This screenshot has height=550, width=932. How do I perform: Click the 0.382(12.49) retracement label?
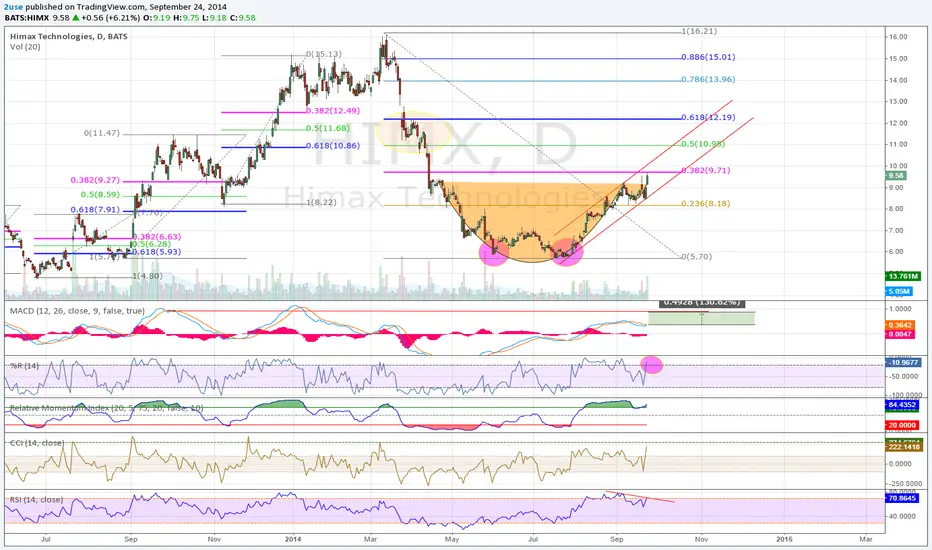(333, 111)
